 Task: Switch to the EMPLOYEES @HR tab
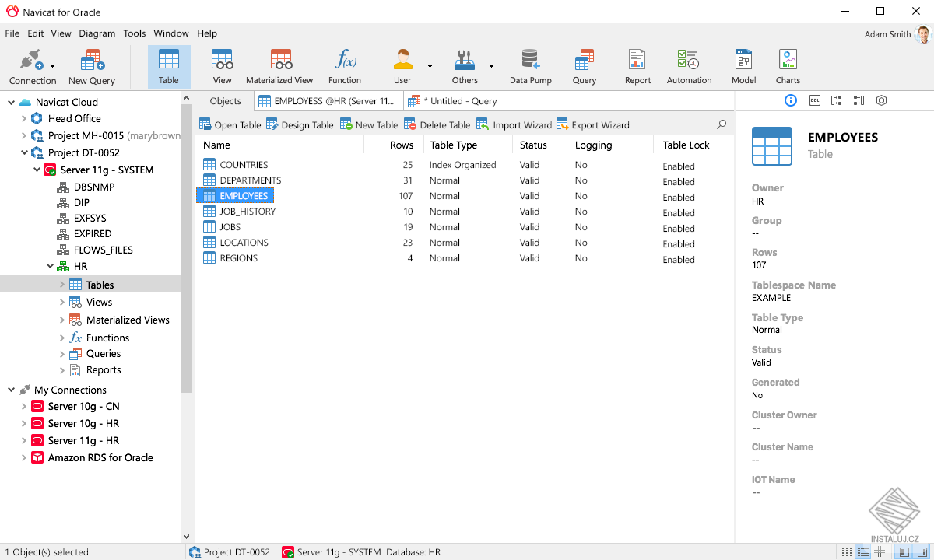point(328,101)
